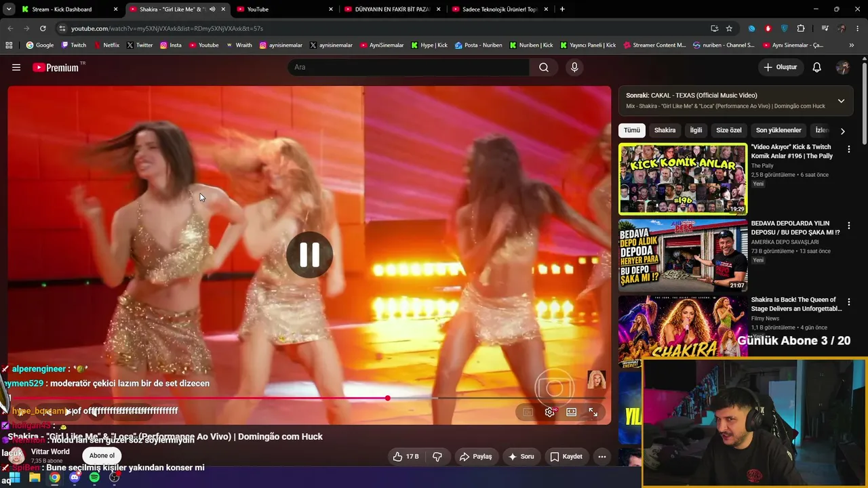Open Chrome from the Windows taskbar

pos(54,477)
